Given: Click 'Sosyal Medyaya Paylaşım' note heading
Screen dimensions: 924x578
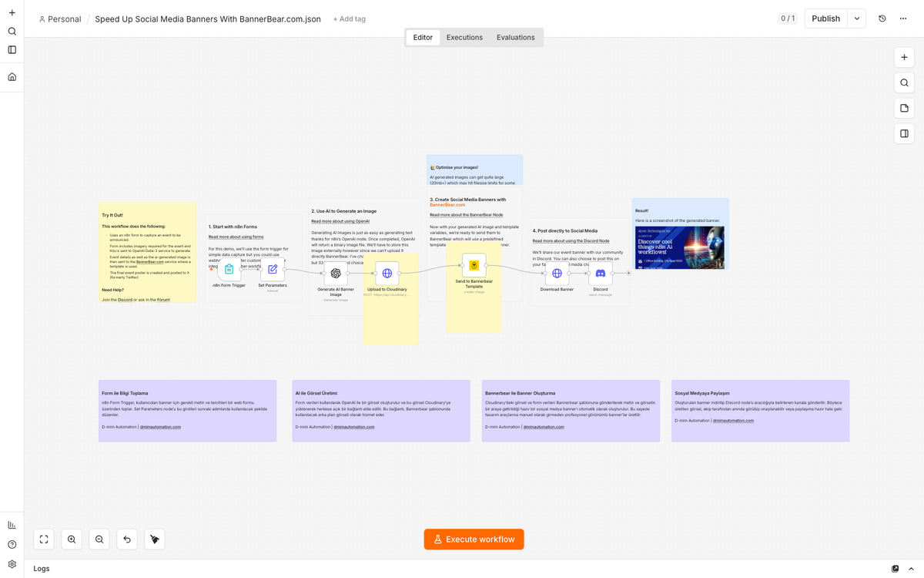Looking at the screenshot, I should [x=702, y=393].
